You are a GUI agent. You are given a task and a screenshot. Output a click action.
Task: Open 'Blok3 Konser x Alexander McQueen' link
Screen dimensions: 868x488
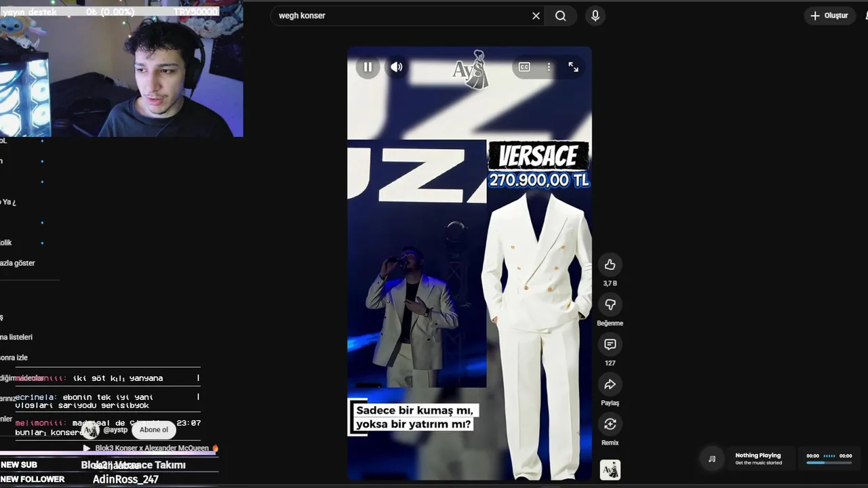pyautogui.click(x=152, y=448)
